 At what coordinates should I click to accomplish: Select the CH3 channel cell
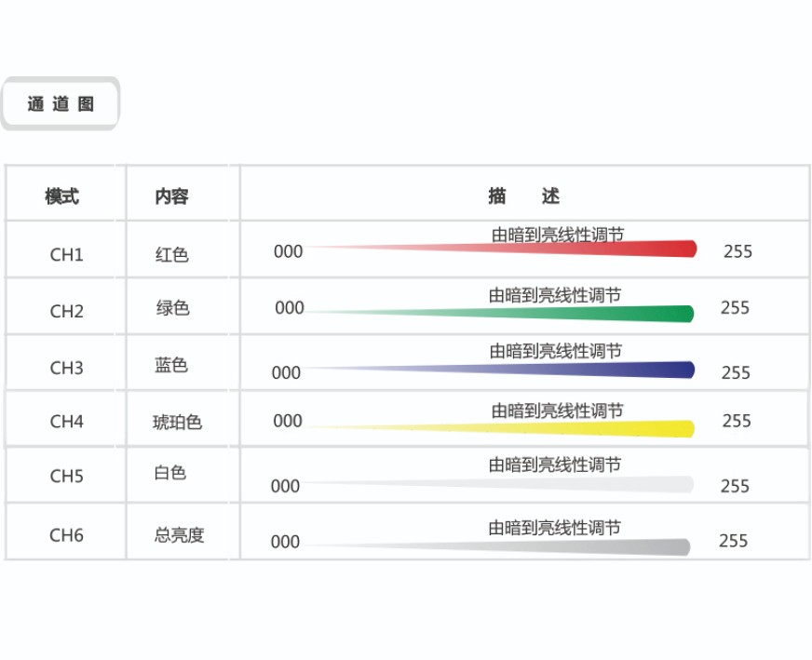click(66, 368)
